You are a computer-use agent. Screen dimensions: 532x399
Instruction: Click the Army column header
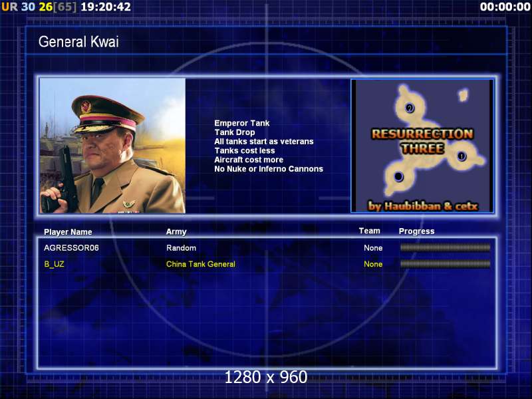click(x=176, y=231)
